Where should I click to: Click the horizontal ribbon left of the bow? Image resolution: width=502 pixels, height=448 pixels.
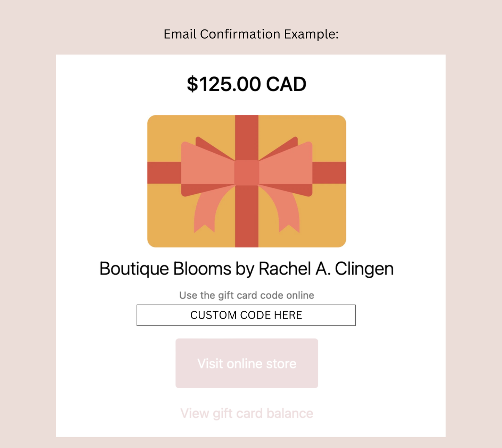click(x=164, y=172)
